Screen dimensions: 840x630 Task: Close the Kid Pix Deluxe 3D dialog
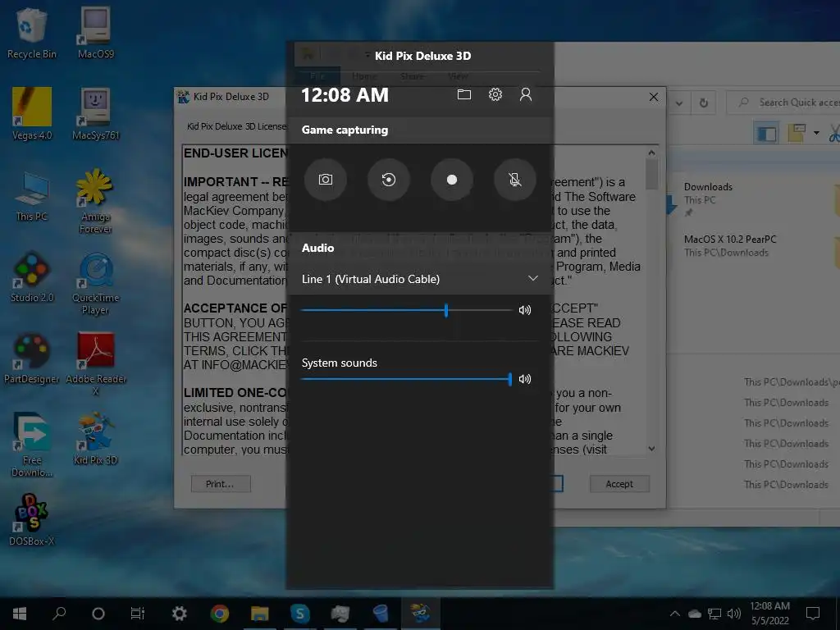coord(654,97)
